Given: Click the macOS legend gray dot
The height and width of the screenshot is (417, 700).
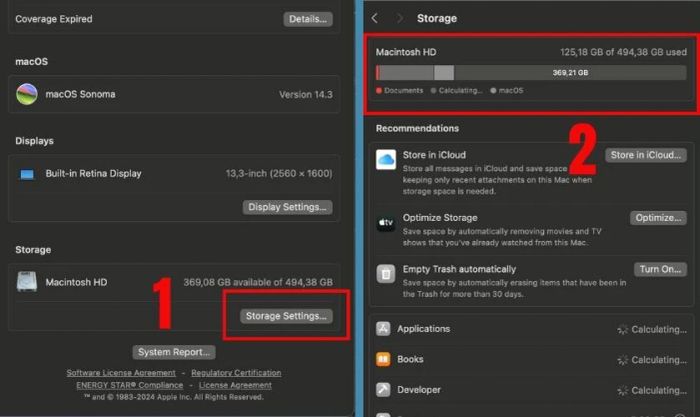Looking at the screenshot, I should click(493, 91).
